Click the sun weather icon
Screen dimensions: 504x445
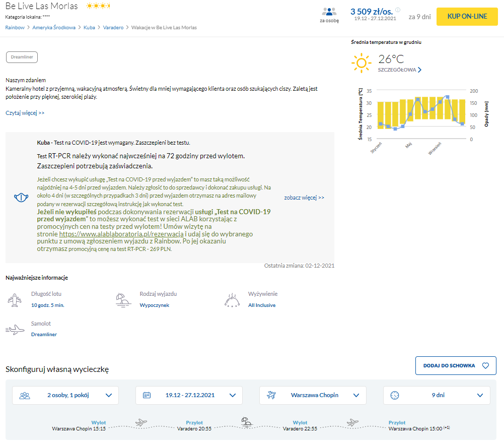[361, 63]
